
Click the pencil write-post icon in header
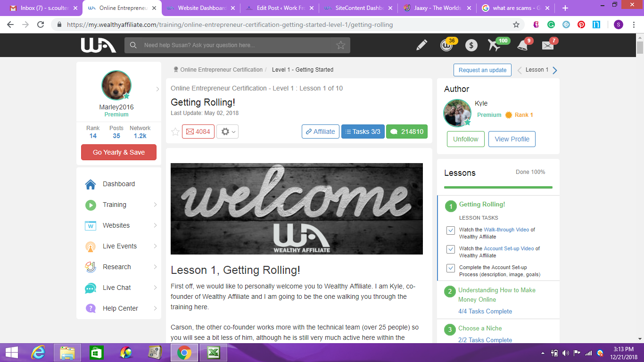tap(421, 45)
